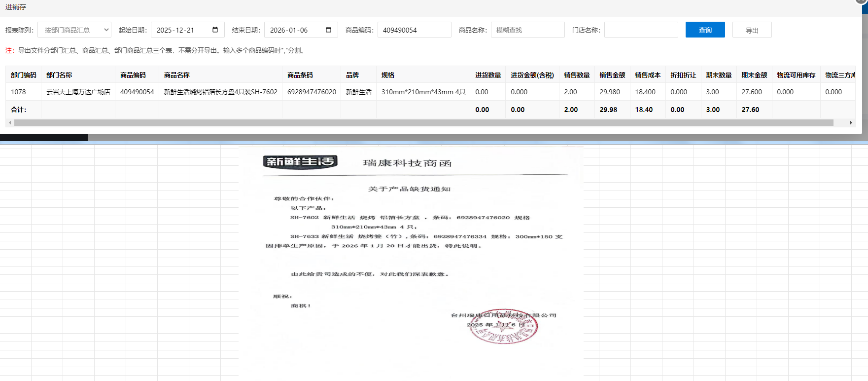
Task: Click the 查询 button
Action: [x=705, y=30]
